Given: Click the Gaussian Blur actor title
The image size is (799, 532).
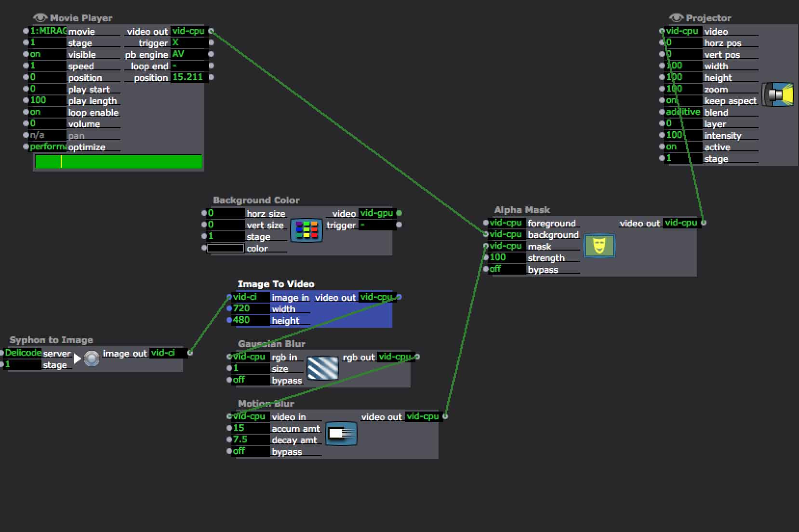Looking at the screenshot, I should [271, 344].
